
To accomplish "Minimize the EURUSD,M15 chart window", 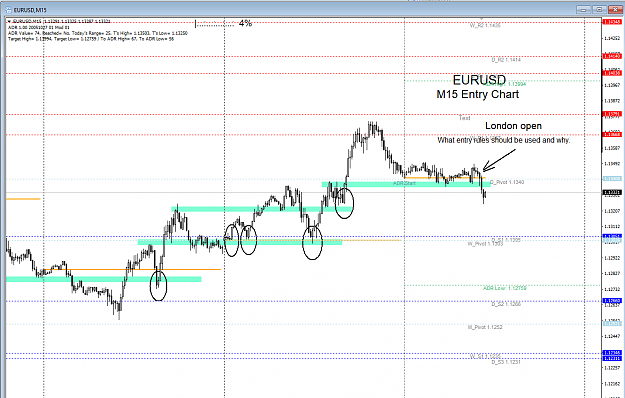I will click(x=583, y=10).
